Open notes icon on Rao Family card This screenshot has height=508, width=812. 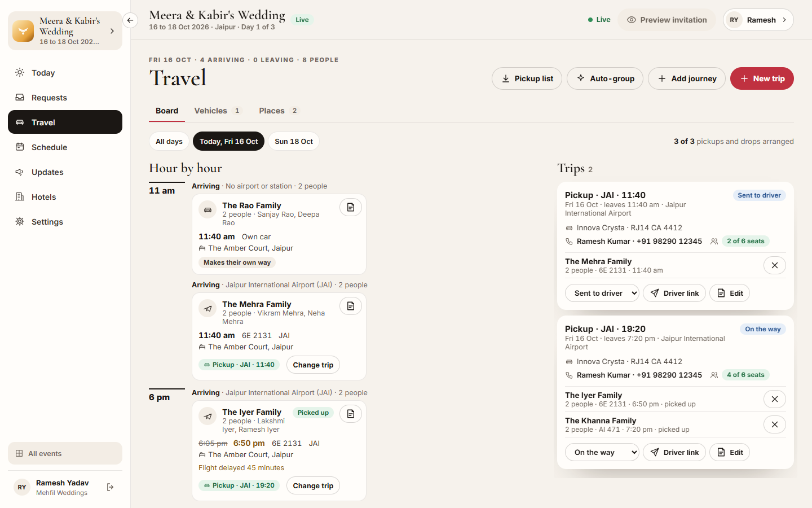pos(351,207)
